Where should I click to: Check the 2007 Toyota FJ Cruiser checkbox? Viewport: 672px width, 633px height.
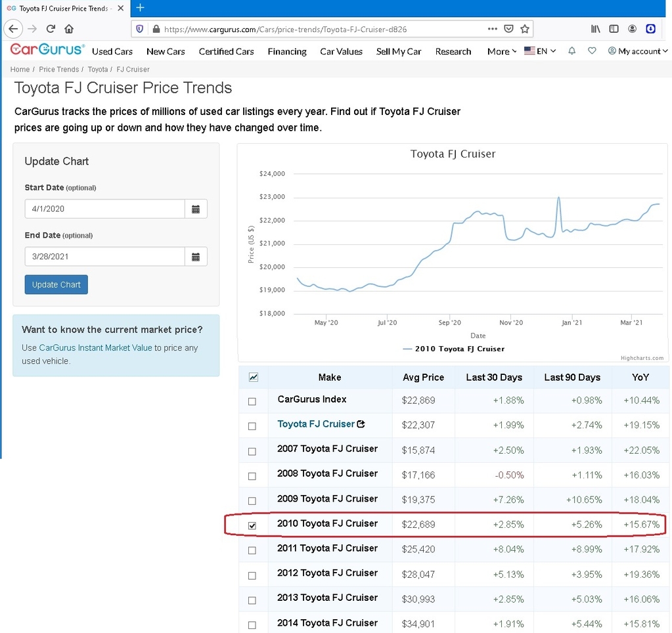(252, 451)
